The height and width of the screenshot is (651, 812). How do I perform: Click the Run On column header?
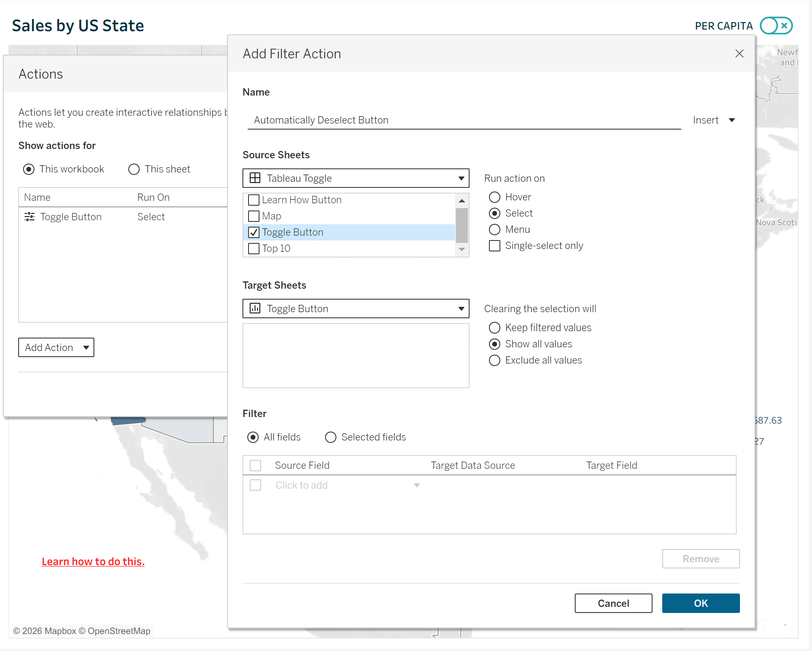[153, 198]
